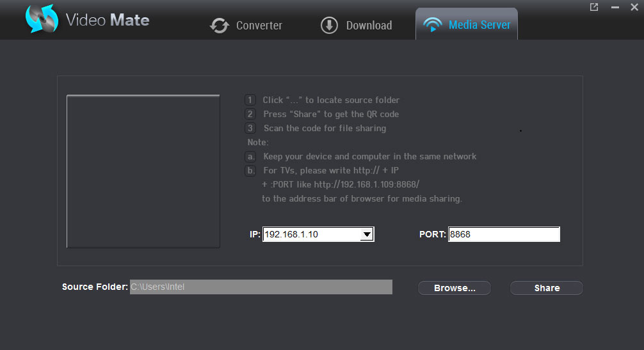Click the Converter circular arrows icon

220,26
